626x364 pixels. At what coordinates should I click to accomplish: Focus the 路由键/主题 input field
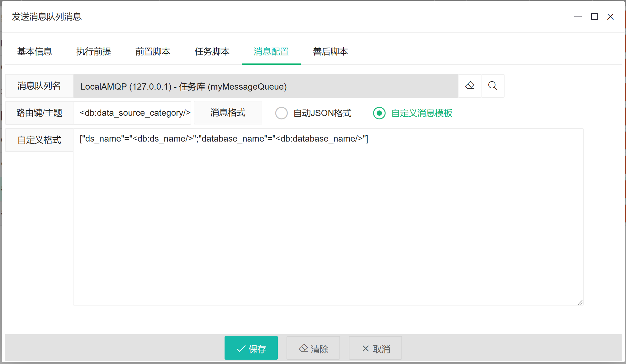[132, 113]
